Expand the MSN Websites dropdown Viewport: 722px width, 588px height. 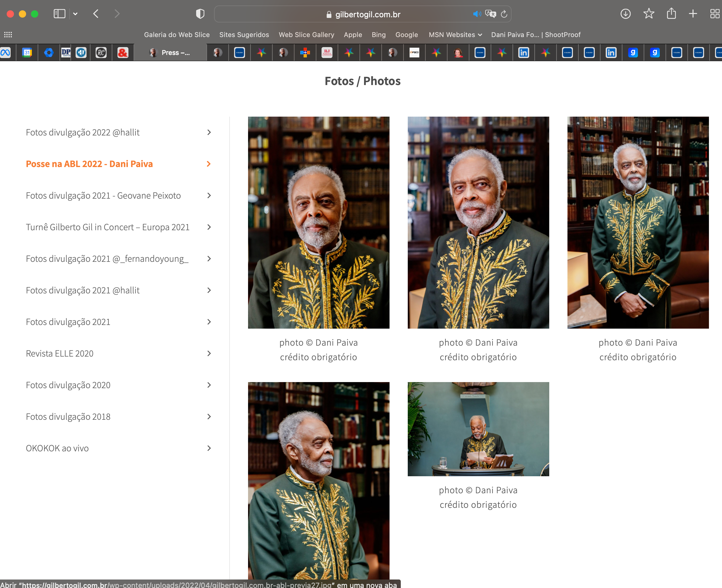[455, 35]
